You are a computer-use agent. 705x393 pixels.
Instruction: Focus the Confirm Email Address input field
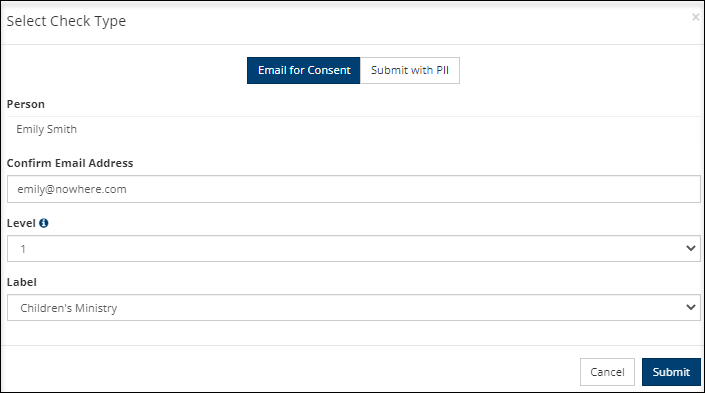pyautogui.click(x=353, y=189)
